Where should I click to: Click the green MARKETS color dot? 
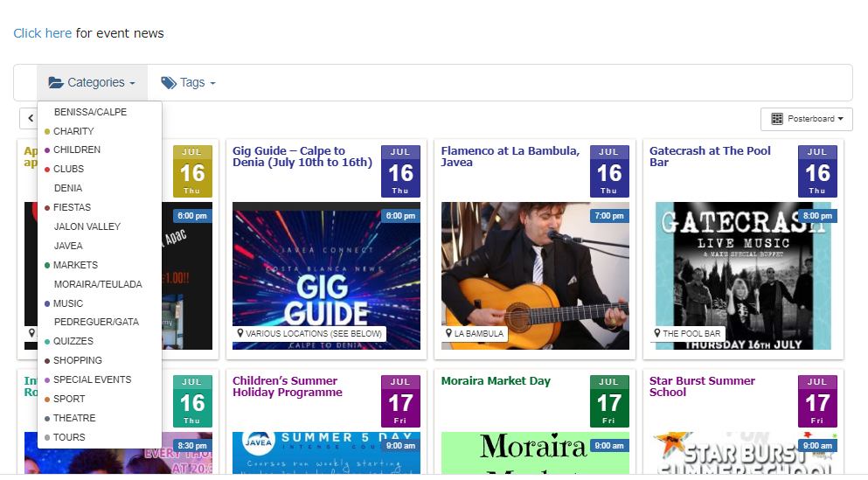point(47,266)
